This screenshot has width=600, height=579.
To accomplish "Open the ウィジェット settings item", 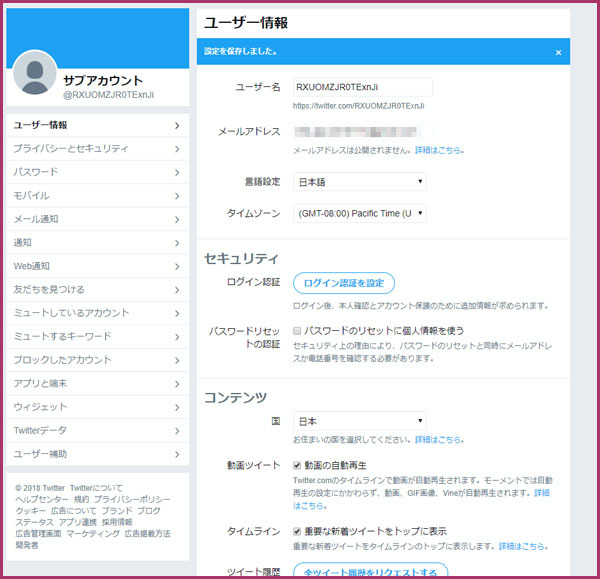I will 98,407.
